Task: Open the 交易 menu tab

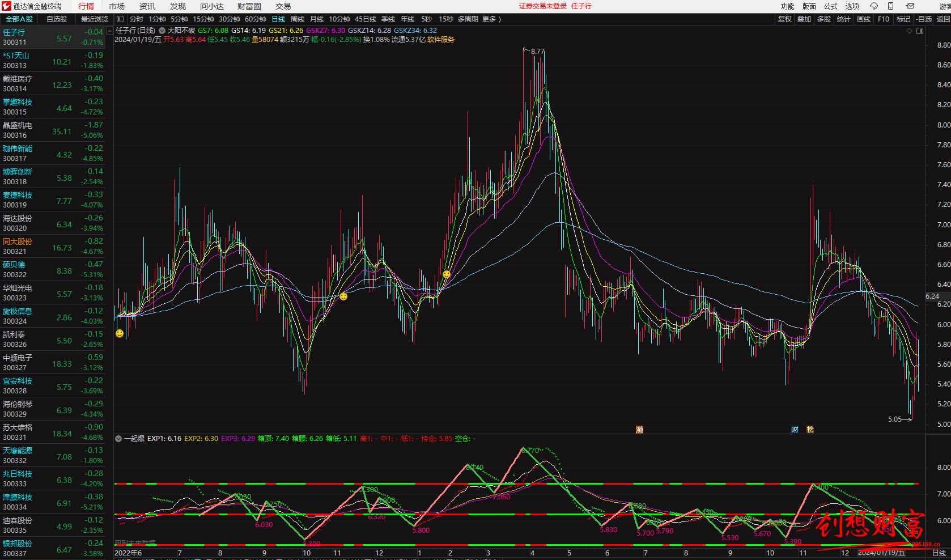Action: (283, 6)
